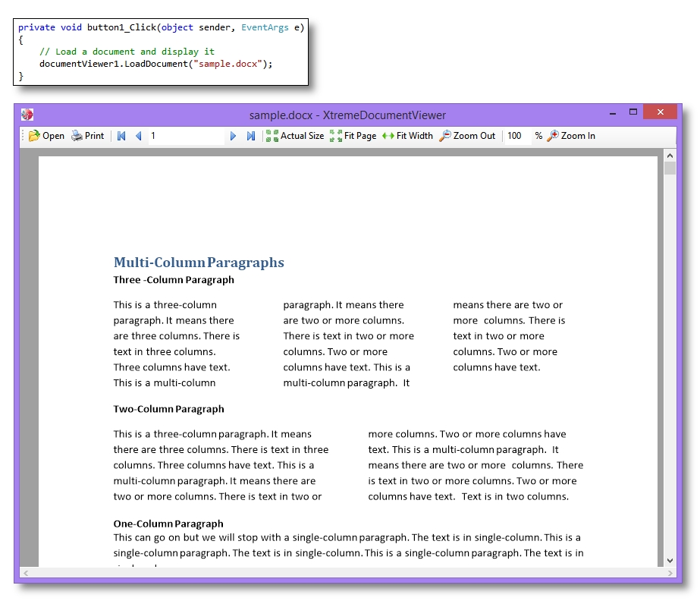Click the vertical scrollbar thumb
Screen dimensions: 700x601
tap(670, 168)
